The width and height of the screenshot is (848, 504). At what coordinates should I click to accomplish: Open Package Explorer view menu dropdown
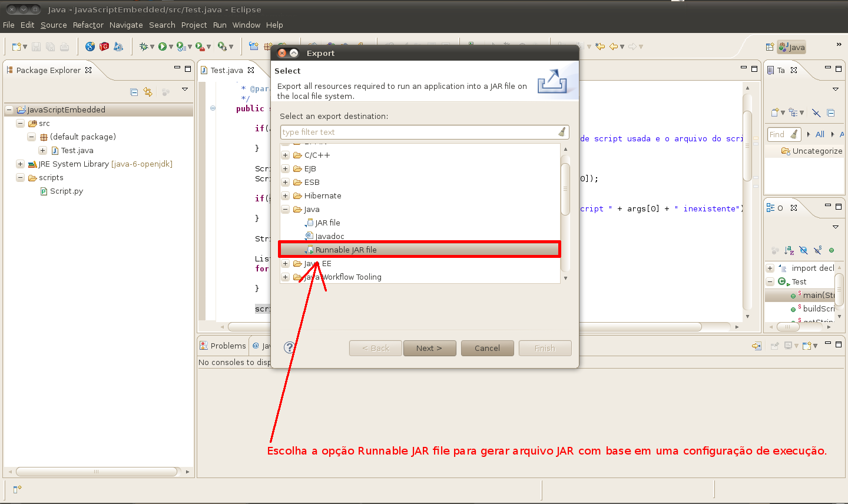point(185,89)
